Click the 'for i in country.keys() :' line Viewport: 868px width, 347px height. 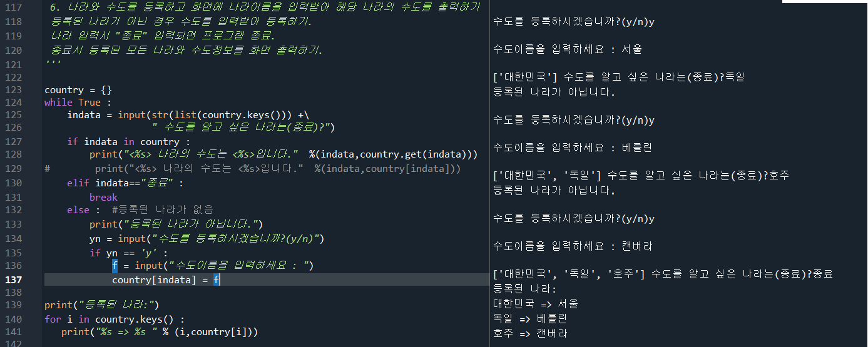click(x=115, y=319)
